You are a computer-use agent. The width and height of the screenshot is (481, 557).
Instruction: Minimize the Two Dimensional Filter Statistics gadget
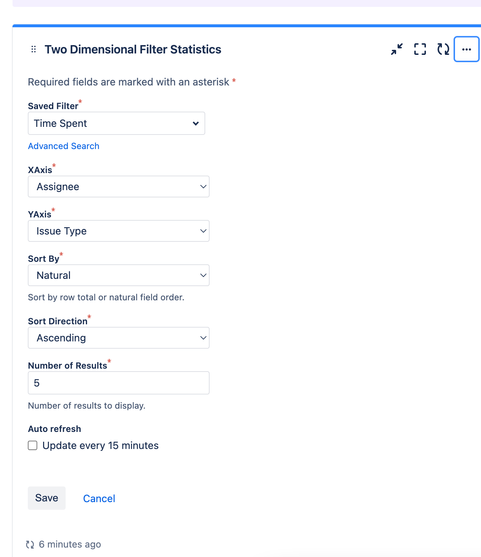pyautogui.click(x=397, y=49)
